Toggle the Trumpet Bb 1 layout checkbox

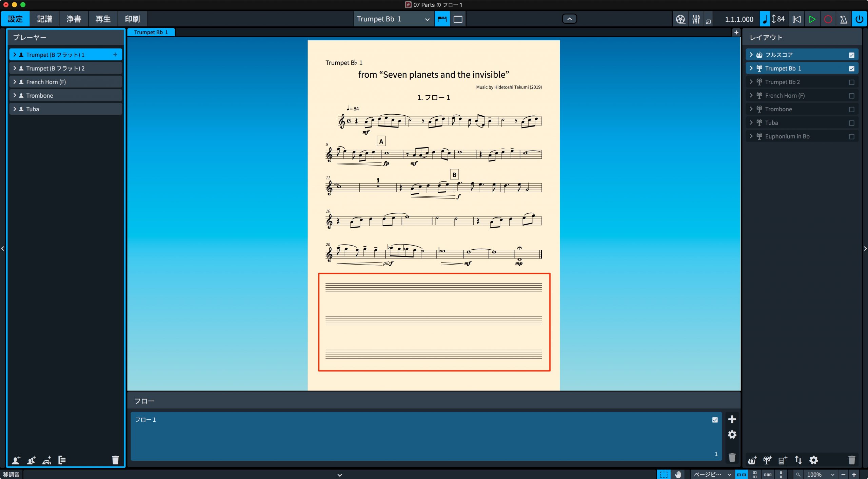click(x=851, y=69)
